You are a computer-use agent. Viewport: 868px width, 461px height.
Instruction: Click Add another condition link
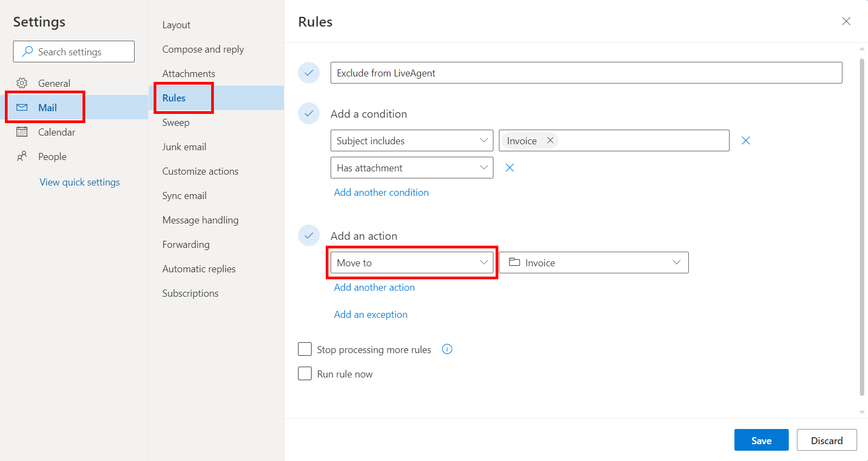[381, 192]
